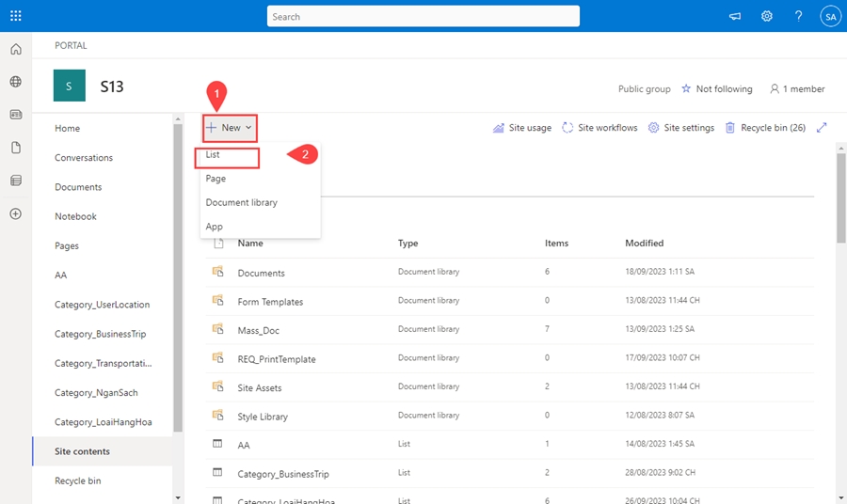Toggle the Not following star
The width and height of the screenshot is (847, 504).
pyautogui.click(x=717, y=89)
